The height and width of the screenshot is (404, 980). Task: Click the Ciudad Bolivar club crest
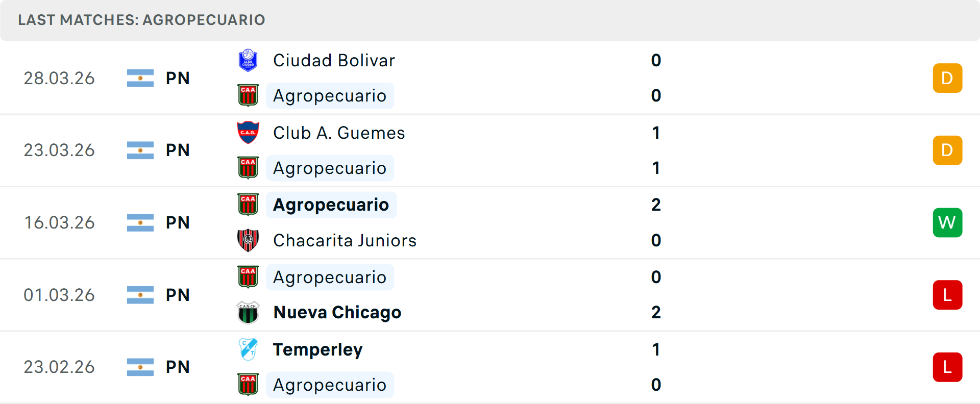(x=248, y=60)
